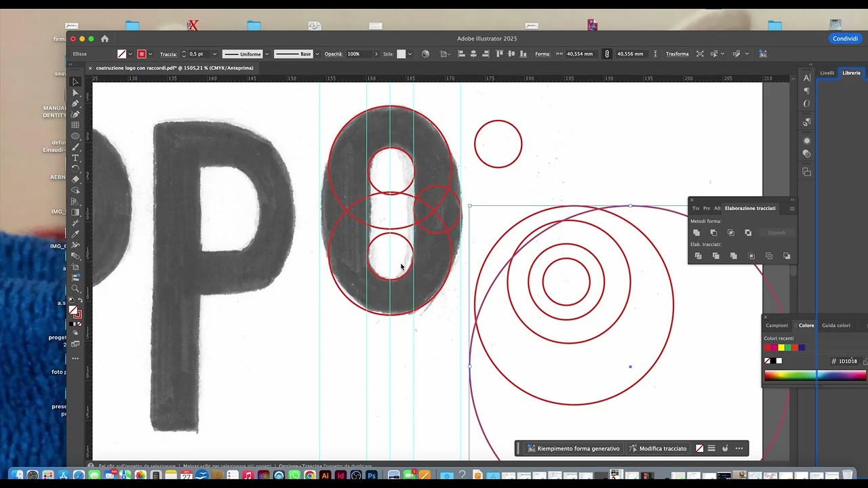Align objects to vertical bottom
Viewport: 868px width, 488px height.
point(524,54)
